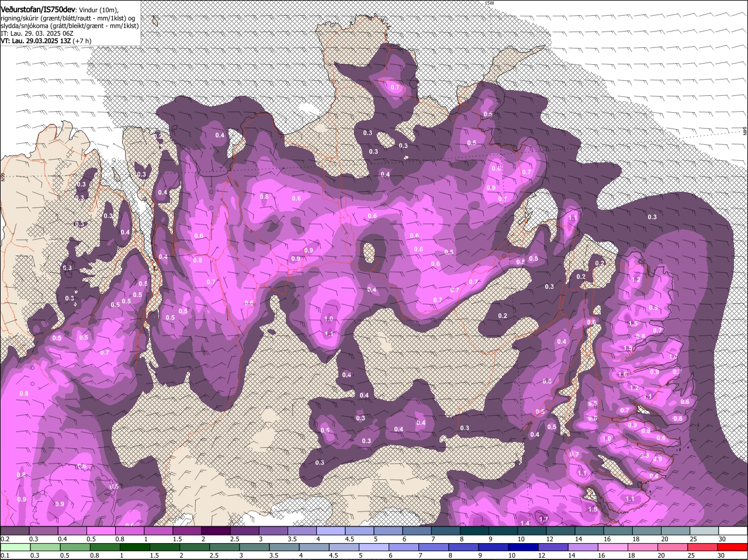Select the 4–4.5 lavender snow scale swatch
This screenshot has height=560, width=748.
(331, 530)
